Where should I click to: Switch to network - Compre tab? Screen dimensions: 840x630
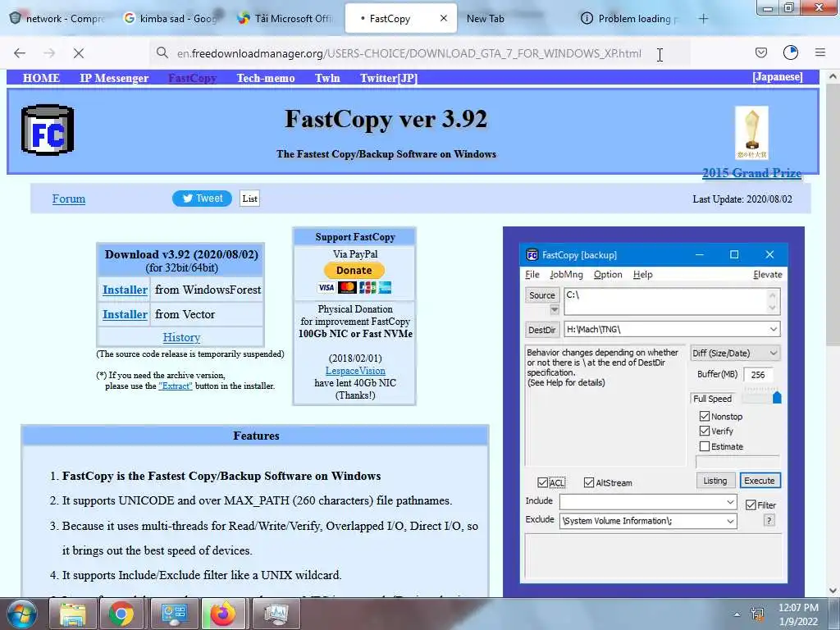(x=58, y=19)
